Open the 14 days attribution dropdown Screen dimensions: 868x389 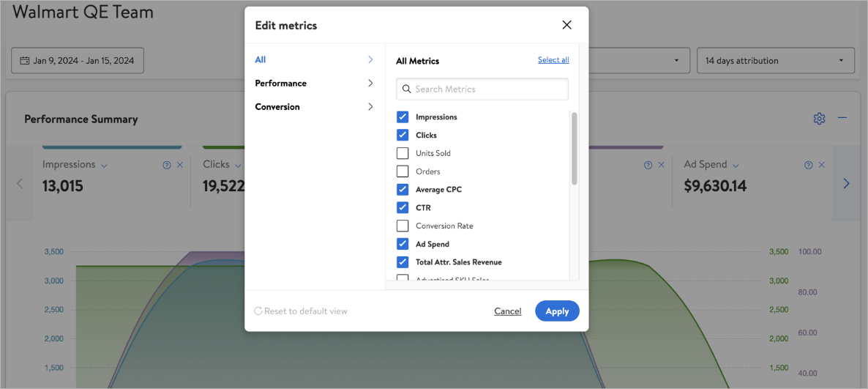coord(775,61)
